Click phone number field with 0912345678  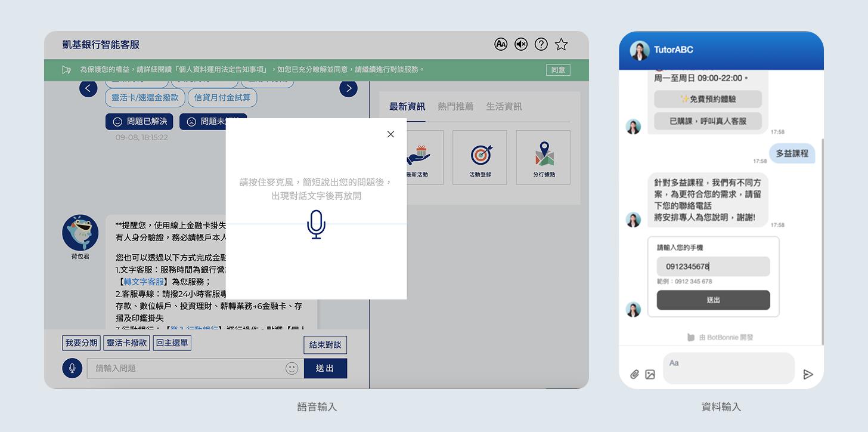click(x=713, y=267)
